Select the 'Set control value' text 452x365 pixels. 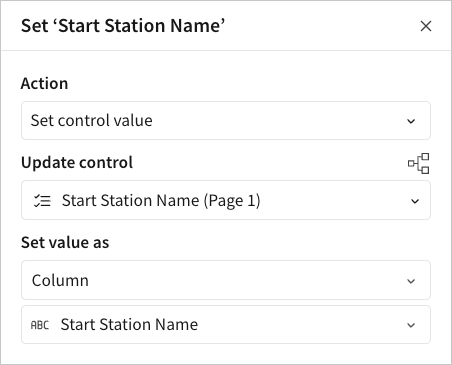point(92,120)
